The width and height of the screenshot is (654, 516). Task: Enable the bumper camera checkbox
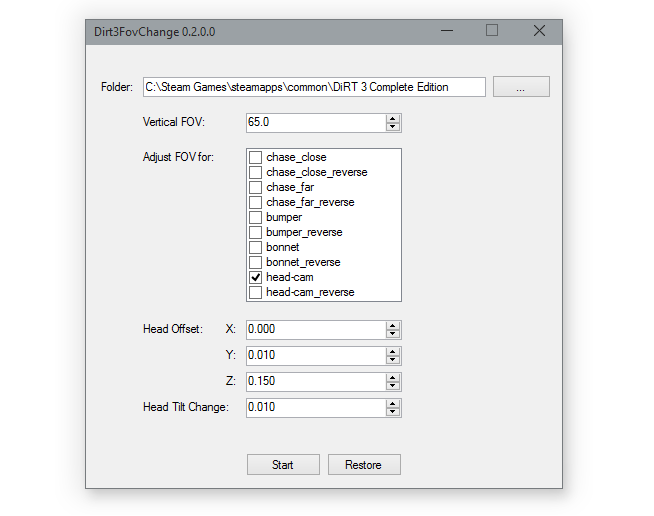click(255, 217)
